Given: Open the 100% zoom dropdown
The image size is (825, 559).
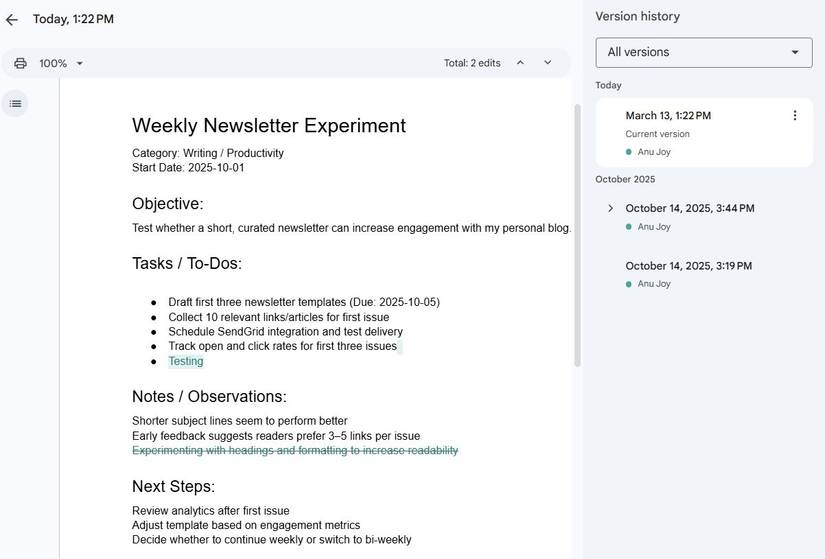Looking at the screenshot, I should pyautogui.click(x=61, y=64).
